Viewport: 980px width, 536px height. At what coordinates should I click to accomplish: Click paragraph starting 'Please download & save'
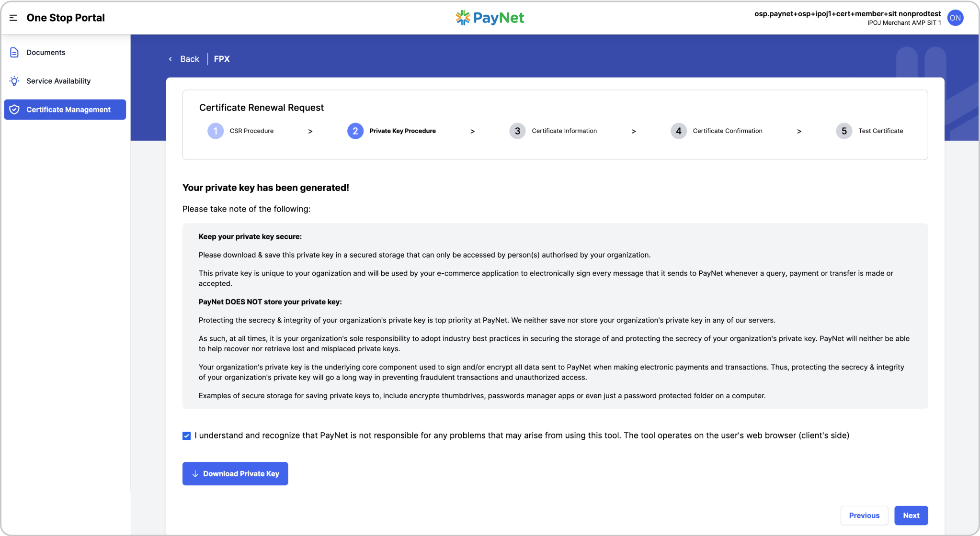click(x=424, y=255)
